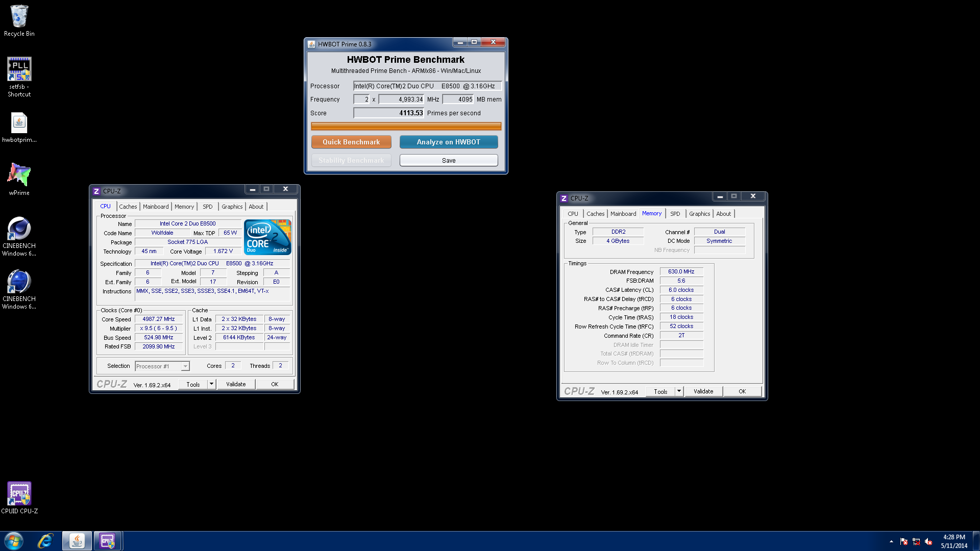Image resolution: width=980 pixels, height=551 pixels.
Task: Expand Tools dropdown arrow in right CPU-Z
Action: 679,391
